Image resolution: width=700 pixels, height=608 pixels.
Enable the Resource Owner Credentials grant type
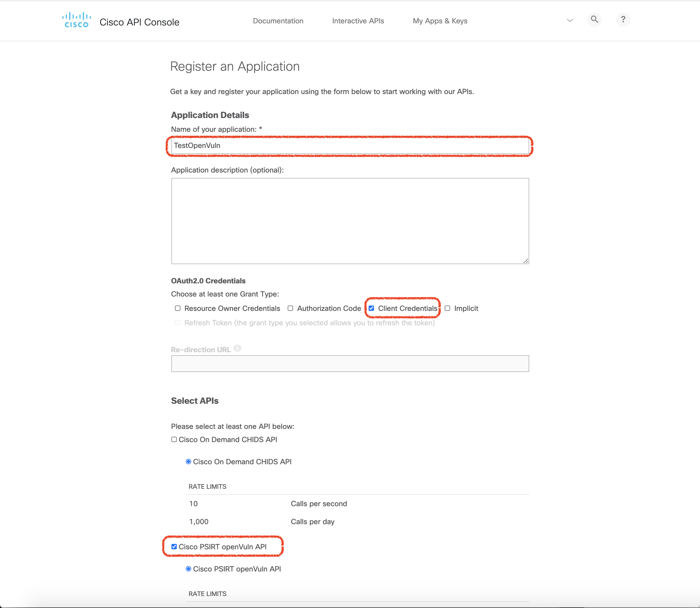pos(177,308)
